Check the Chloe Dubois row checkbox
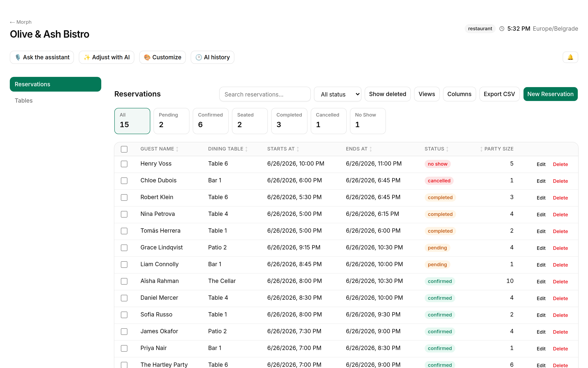 click(x=124, y=181)
